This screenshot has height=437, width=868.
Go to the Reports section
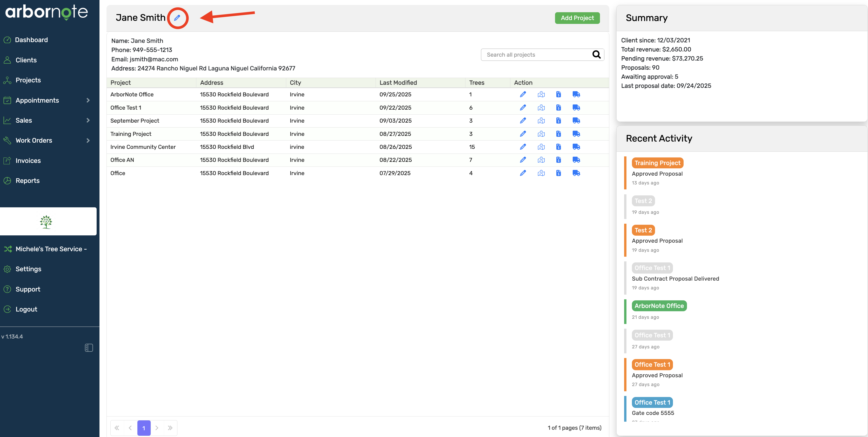[27, 181]
